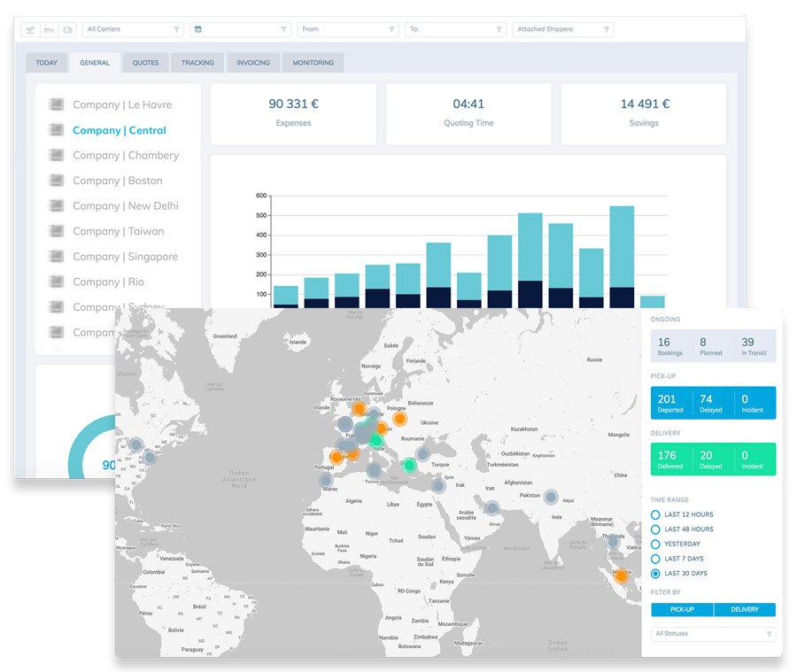Choose the Last 7 Days radio button
The height and width of the screenshot is (672, 797).
655,559
